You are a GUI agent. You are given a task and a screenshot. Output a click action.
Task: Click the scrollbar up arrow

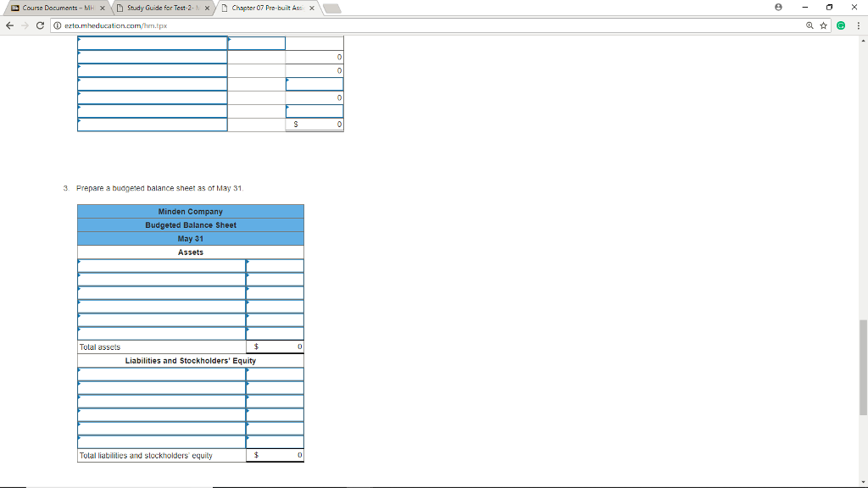863,41
